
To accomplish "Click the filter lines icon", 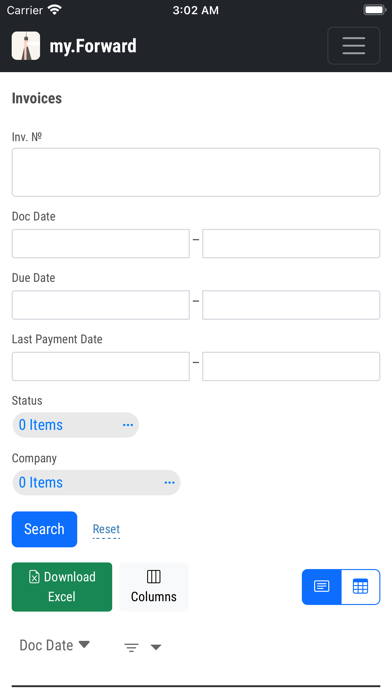I will click(131, 647).
